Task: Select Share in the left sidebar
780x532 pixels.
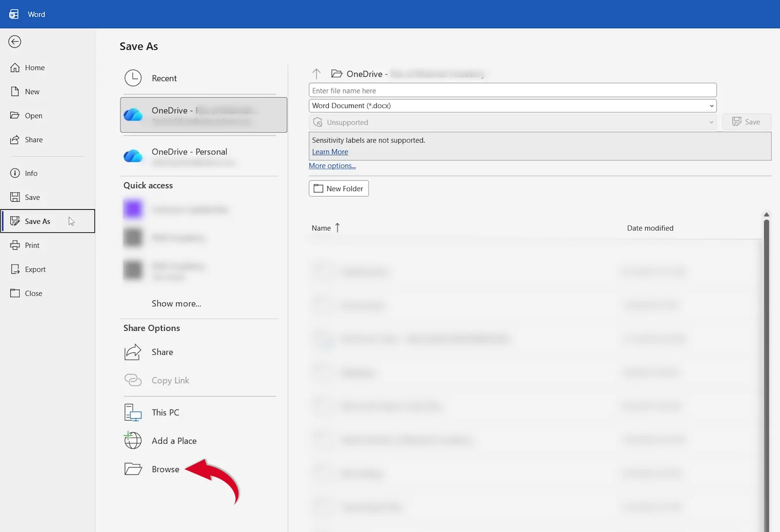Action: (34, 139)
